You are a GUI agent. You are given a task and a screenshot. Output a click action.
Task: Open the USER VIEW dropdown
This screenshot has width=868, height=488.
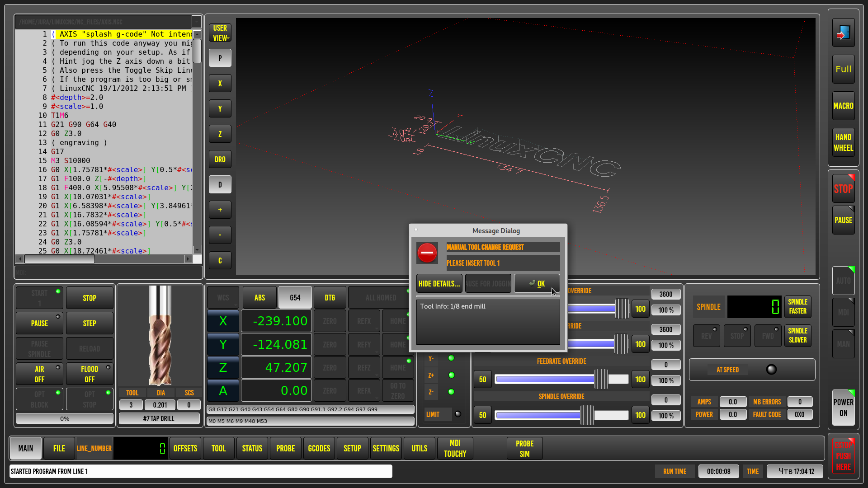tap(220, 33)
